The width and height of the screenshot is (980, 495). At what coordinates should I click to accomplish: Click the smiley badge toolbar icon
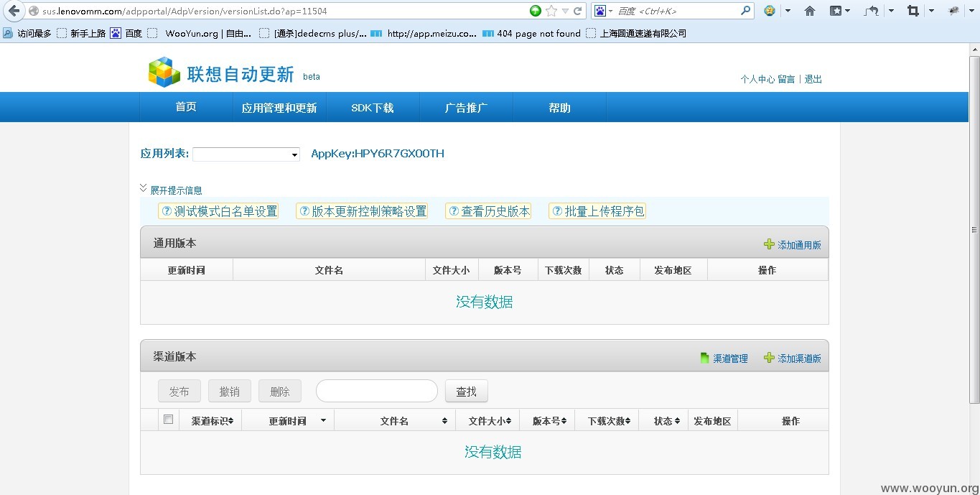769,11
